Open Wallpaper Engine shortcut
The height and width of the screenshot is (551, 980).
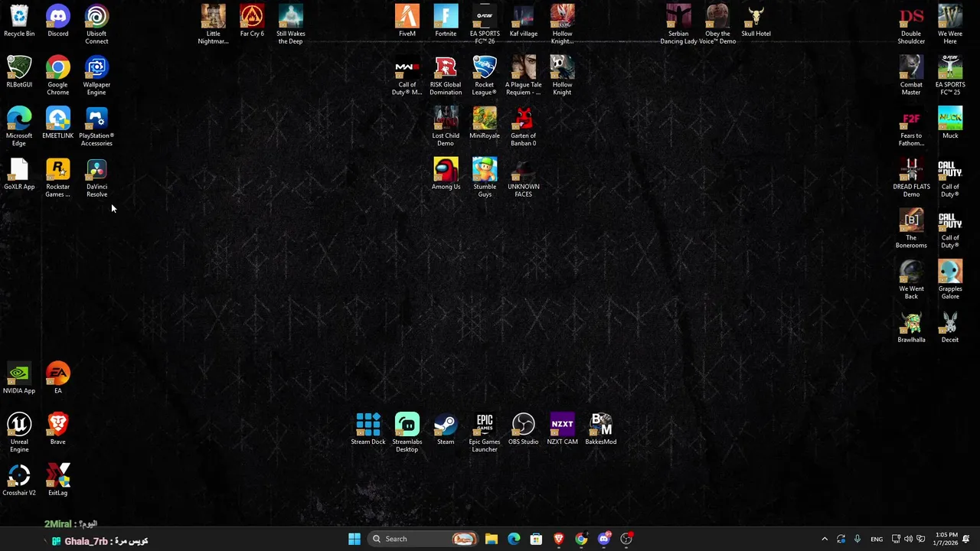tap(96, 76)
